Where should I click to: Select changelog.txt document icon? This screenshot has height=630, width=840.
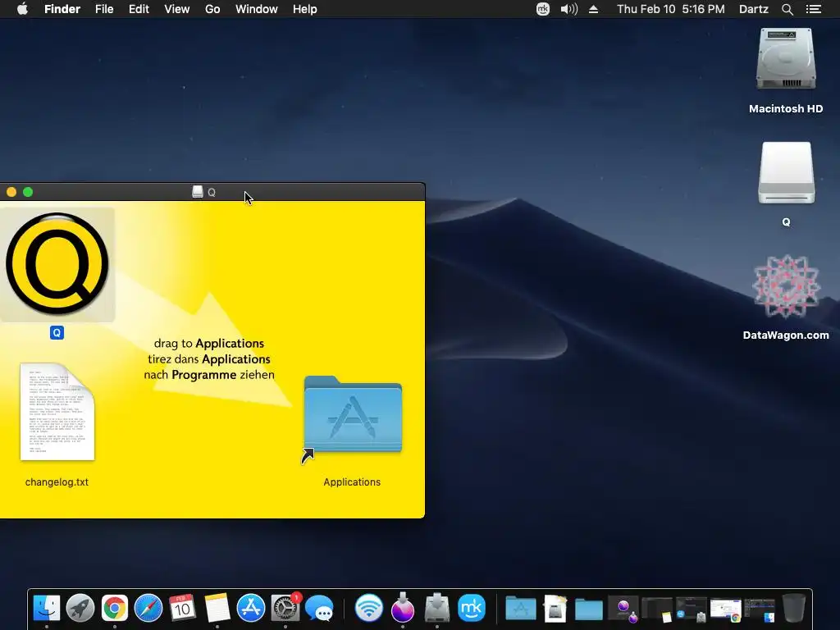click(57, 412)
